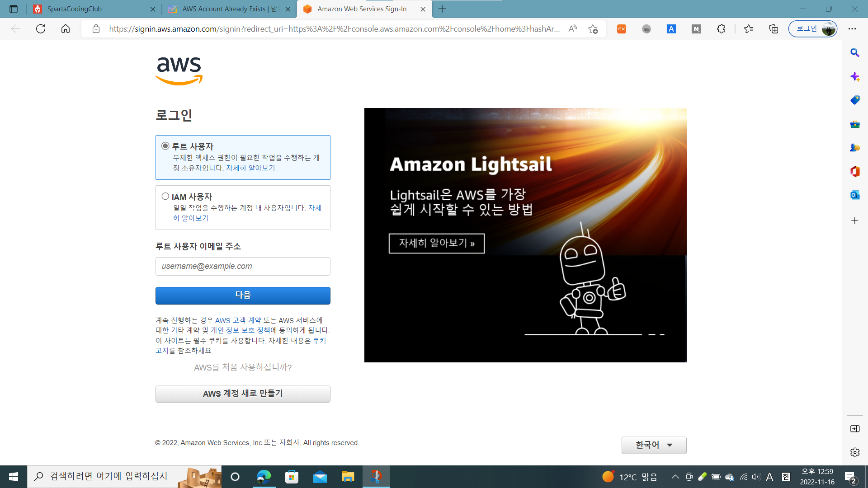Open the 한국어 language dropdown

click(654, 445)
